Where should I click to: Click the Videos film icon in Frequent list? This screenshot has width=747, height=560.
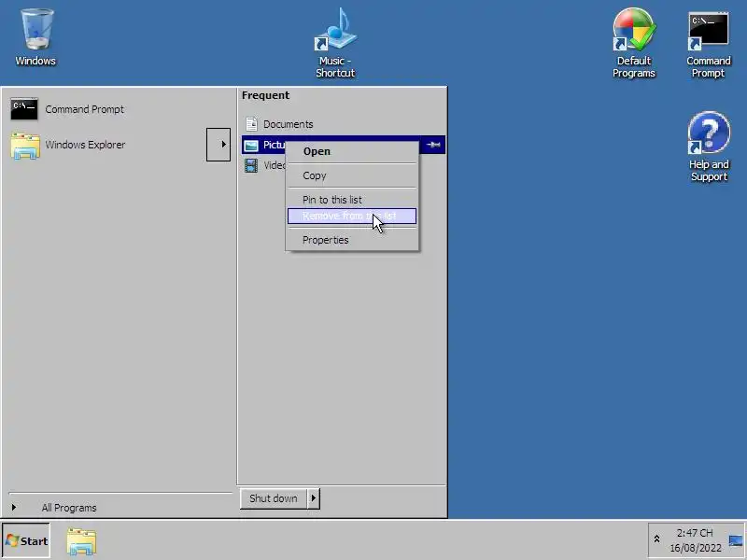(x=251, y=165)
